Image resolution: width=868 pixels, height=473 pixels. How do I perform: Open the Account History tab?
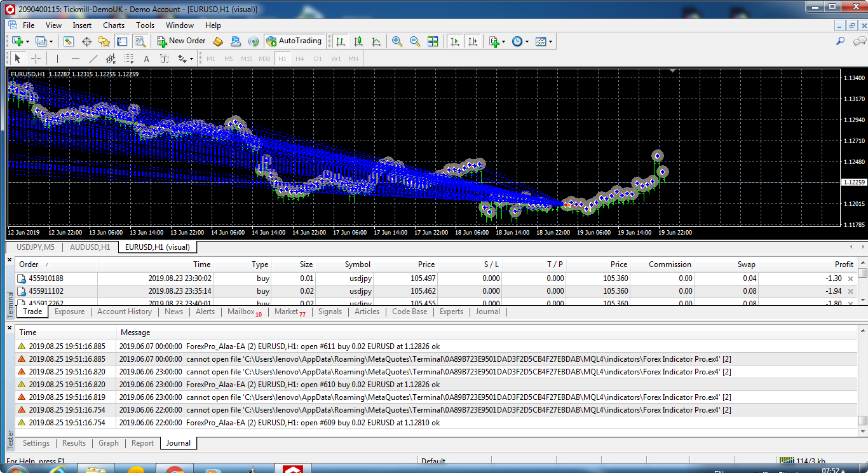(x=125, y=312)
